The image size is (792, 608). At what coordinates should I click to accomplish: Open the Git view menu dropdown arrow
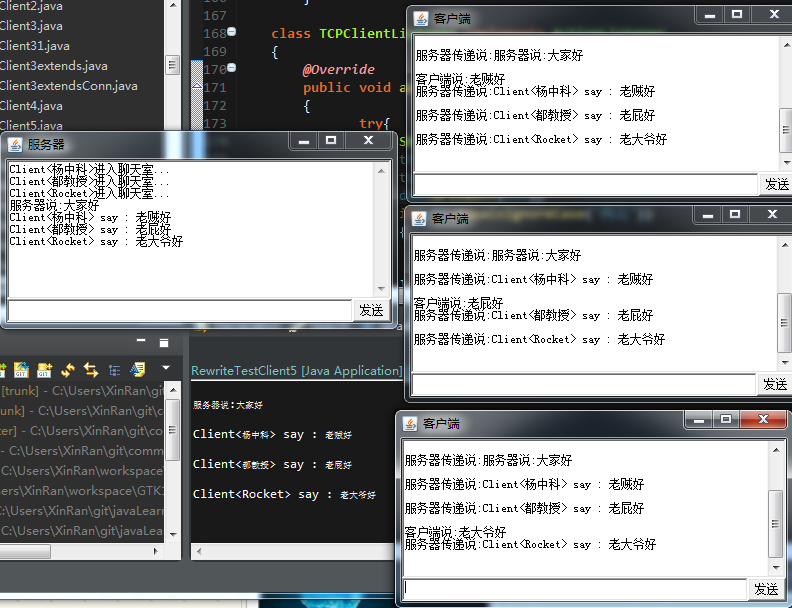(165, 369)
